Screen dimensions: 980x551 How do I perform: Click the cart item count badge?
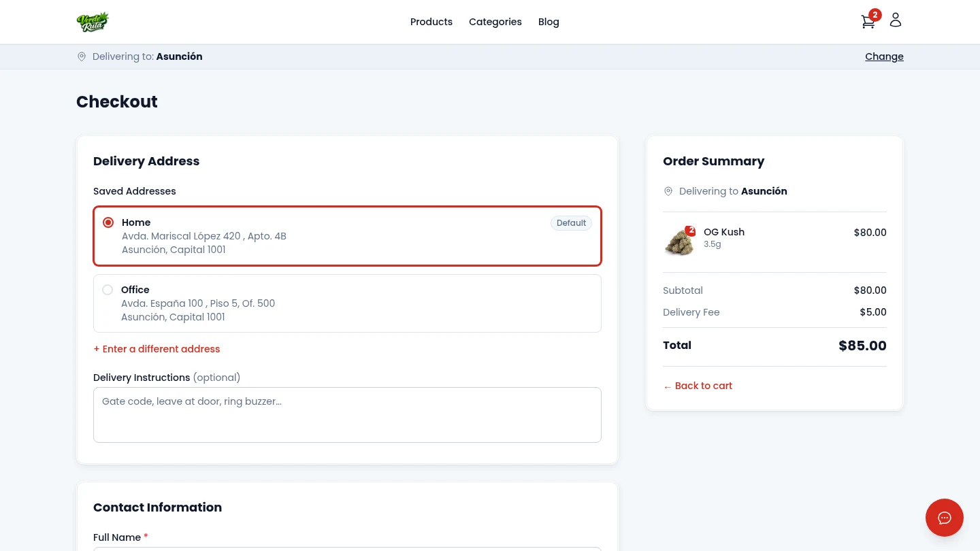pyautogui.click(x=875, y=14)
